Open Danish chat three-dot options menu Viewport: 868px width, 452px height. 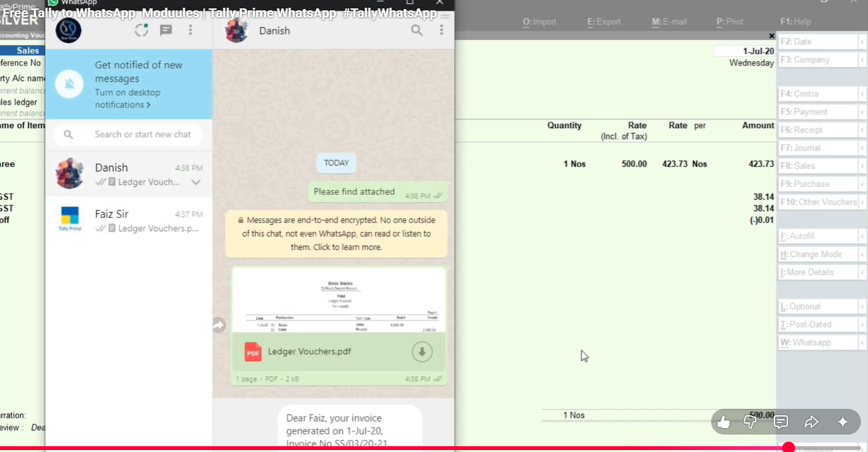[x=441, y=30]
